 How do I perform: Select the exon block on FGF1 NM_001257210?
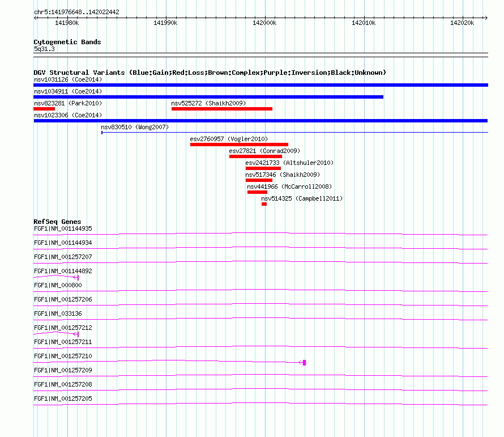click(304, 362)
